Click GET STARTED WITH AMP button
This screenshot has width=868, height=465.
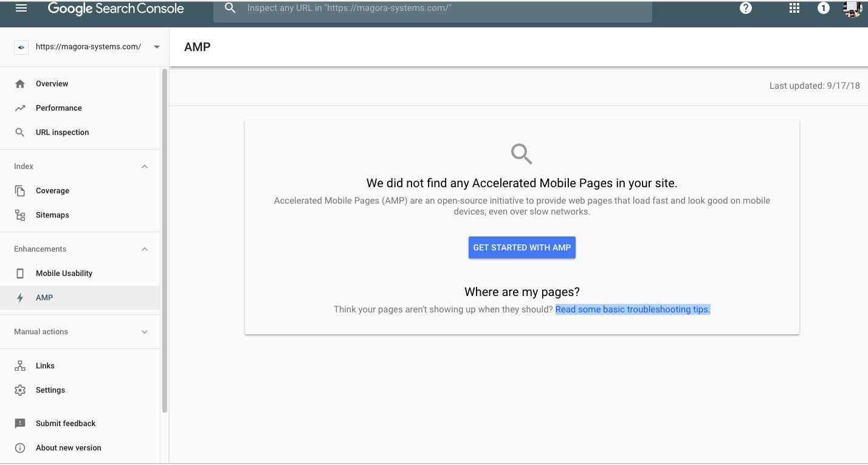522,247
